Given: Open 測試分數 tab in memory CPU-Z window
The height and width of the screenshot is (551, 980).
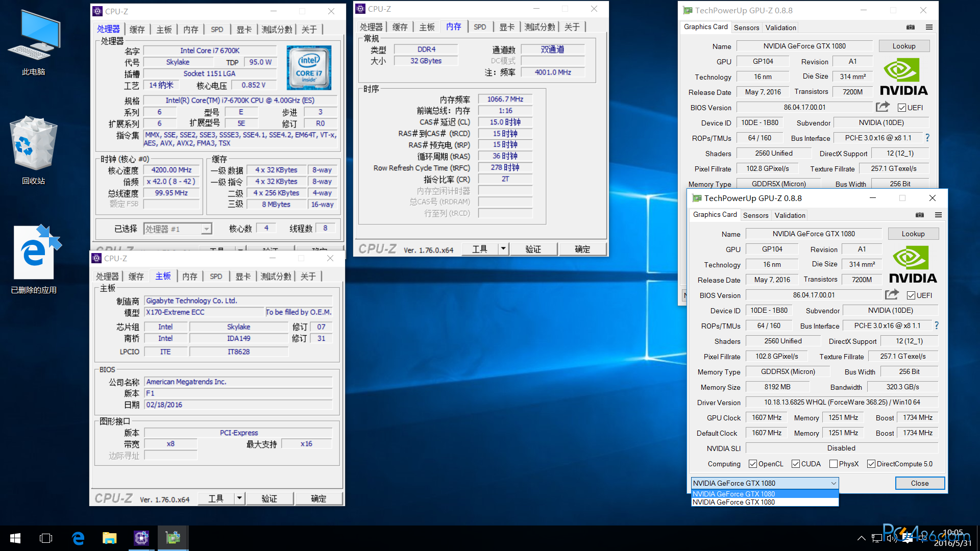Looking at the screenshot, I should tap(540, 27).
